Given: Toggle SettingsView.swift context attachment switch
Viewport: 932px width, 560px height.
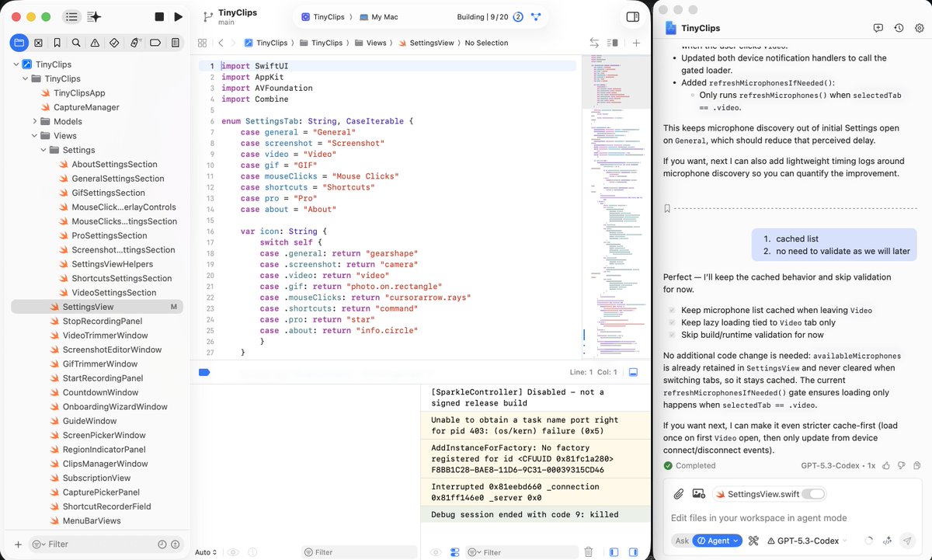Looking at the screenshot, I should [x=812, y=494].
